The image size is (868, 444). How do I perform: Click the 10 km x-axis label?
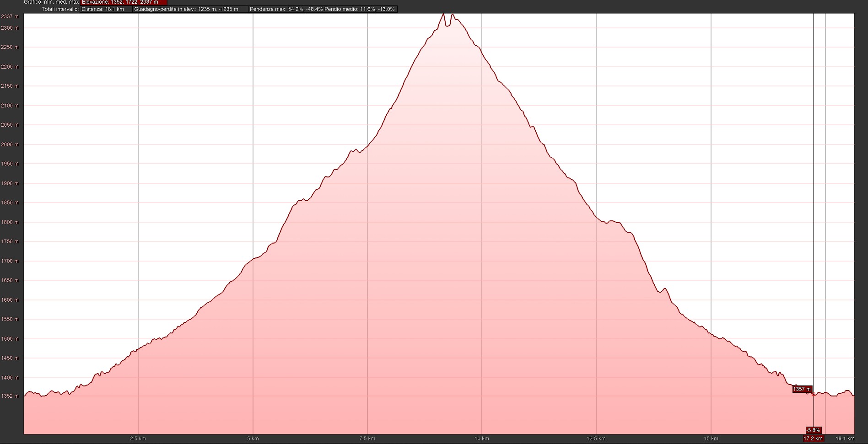point(481,439)
